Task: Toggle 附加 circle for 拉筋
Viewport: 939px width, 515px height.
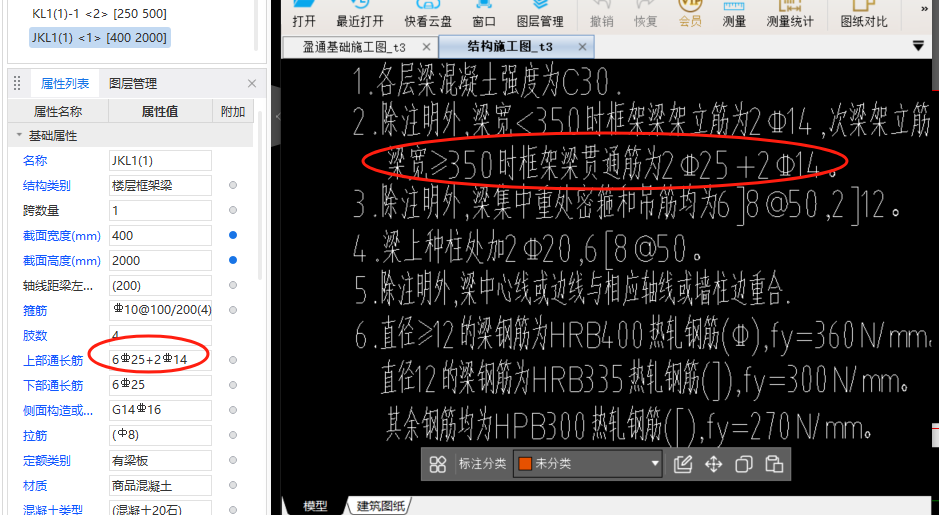Action: 233,435
